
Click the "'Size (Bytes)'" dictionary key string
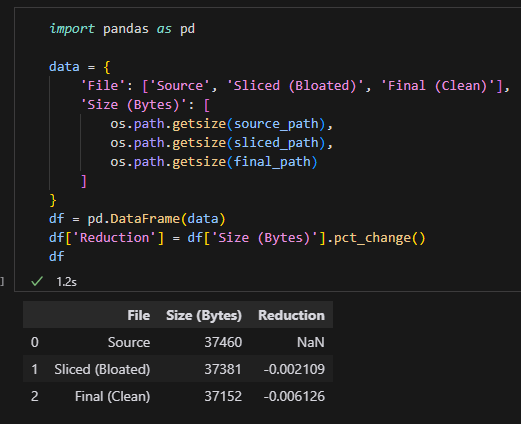coord(133,105)
